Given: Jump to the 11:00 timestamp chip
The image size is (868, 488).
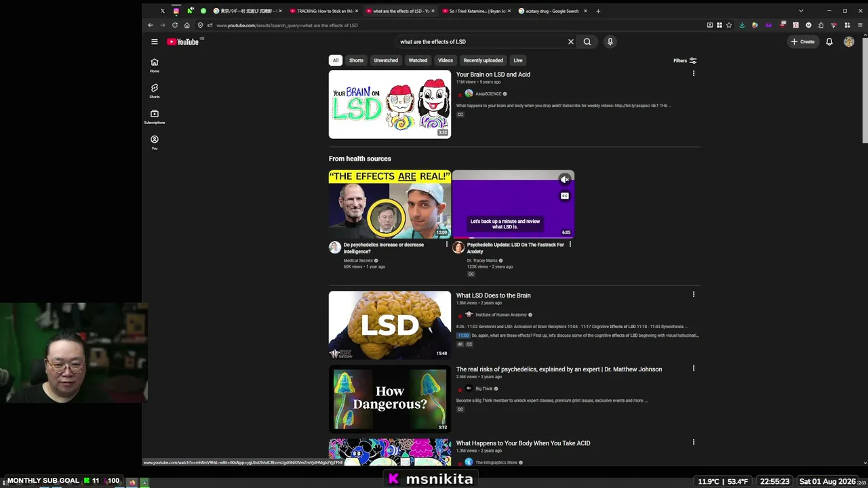Looking at the screenshot, I should coord(463,335).
